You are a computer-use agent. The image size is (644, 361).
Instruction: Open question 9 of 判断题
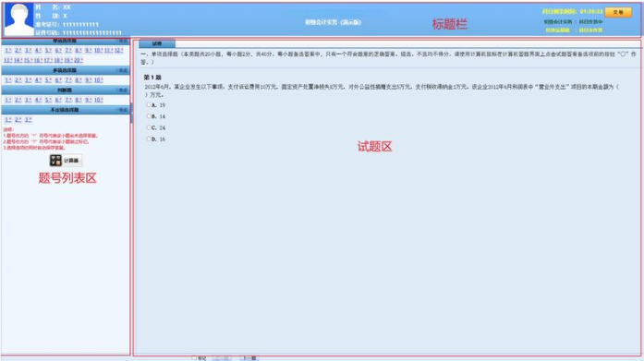[x=89, y=100]
